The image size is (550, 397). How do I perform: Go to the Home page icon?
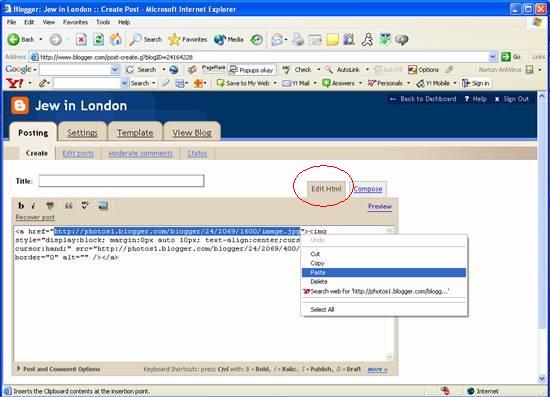tap(115, 39)
